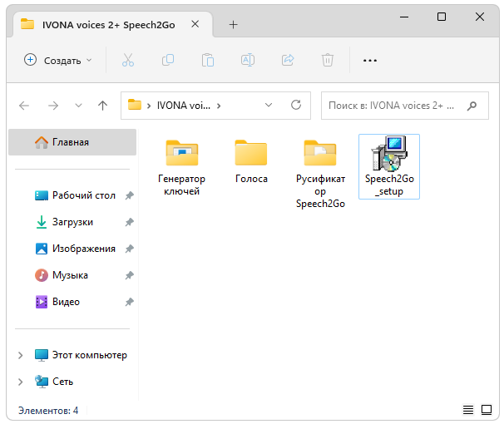This screenshot has height=424, width=504.
Task: Select Сеть in the sidebar
Action: pyautogui.click(x=54, y=382)
